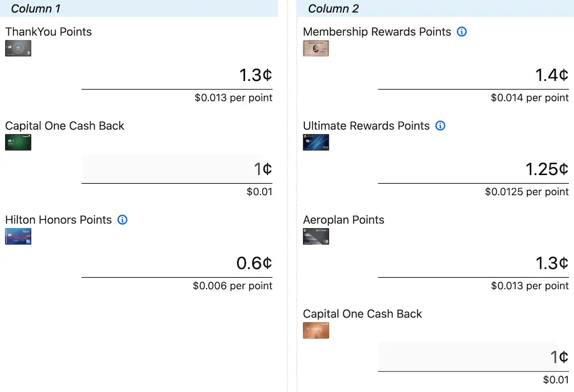Select the Column 2 header
The height and width of the screenshot is (392, 574).
[435, 9]
